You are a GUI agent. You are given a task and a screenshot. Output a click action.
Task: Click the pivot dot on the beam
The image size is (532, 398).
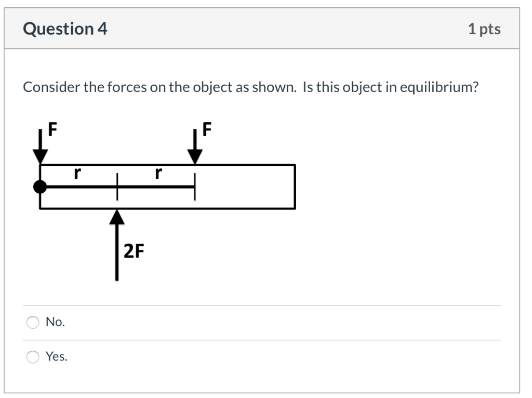click(40, 186)
